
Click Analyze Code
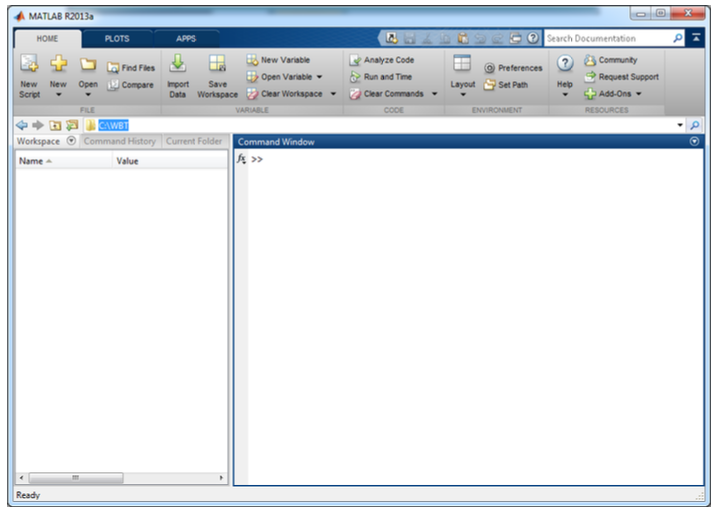click(382, 60)
